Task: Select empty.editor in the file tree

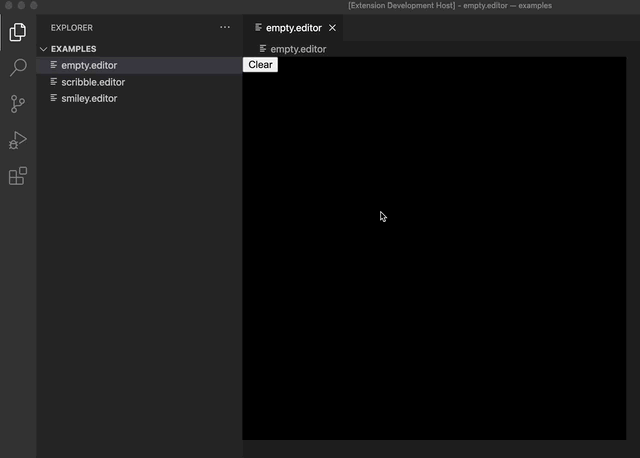Action: [x=139, y=65]
